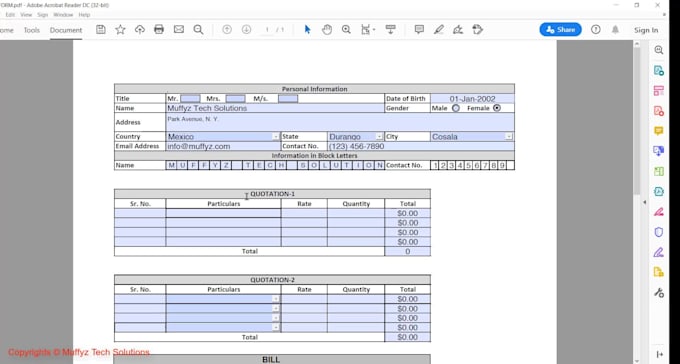Click the Save file icon
The width and height of the screenshot is (680, 364).
[101, 30]
